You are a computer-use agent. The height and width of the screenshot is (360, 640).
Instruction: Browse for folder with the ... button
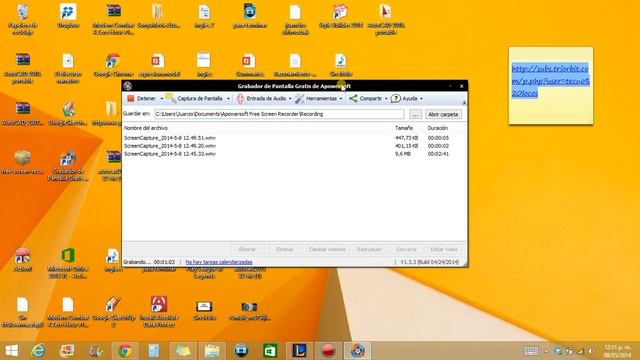416,115
